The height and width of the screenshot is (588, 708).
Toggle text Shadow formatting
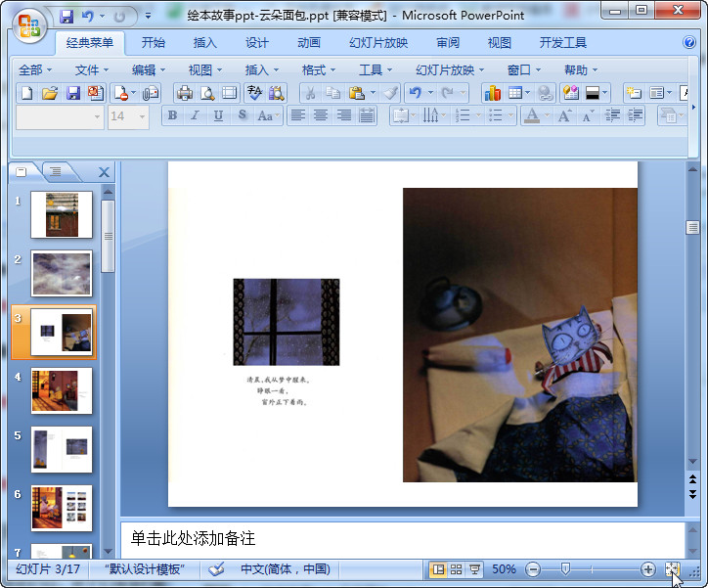pos(242,116)
